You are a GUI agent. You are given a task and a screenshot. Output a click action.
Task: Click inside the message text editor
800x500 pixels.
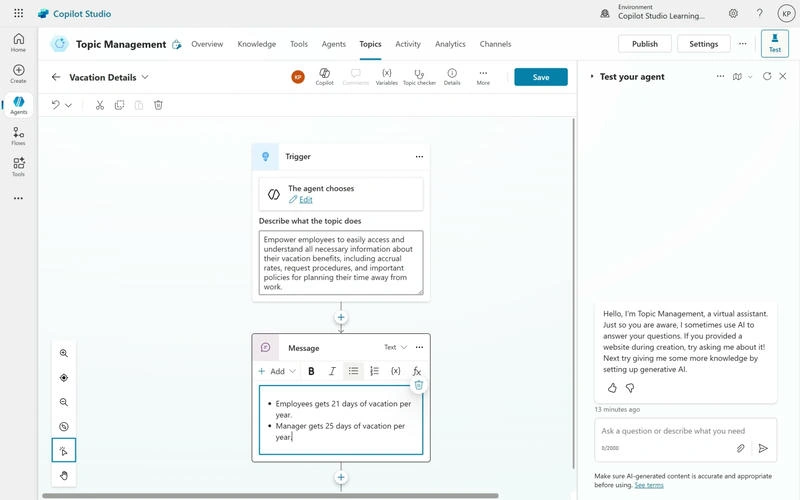point(341,420)
